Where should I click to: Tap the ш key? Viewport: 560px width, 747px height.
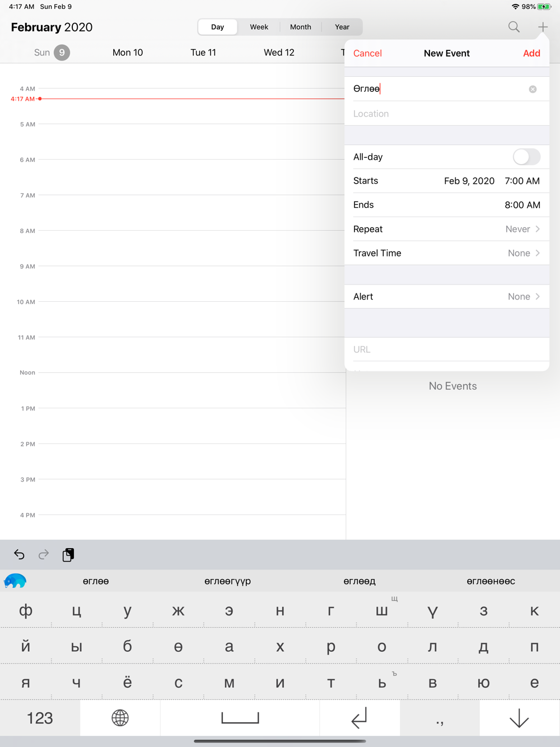coord(382,610)
